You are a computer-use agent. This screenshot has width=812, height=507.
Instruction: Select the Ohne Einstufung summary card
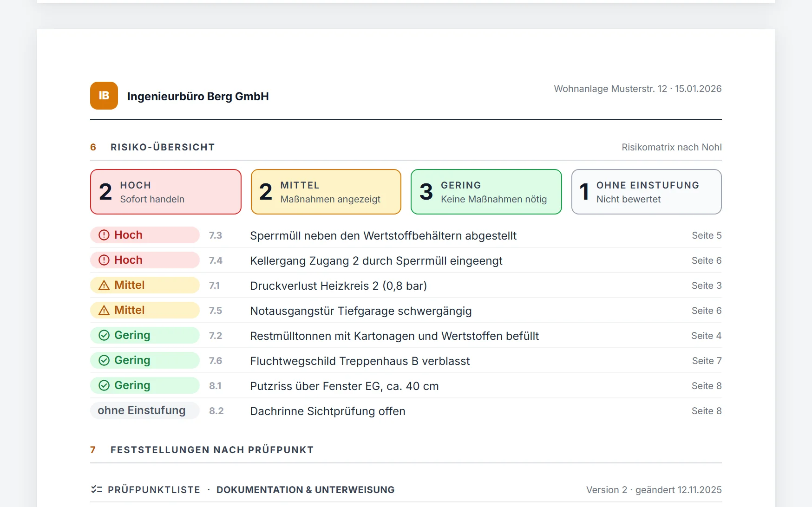point(647,192)
